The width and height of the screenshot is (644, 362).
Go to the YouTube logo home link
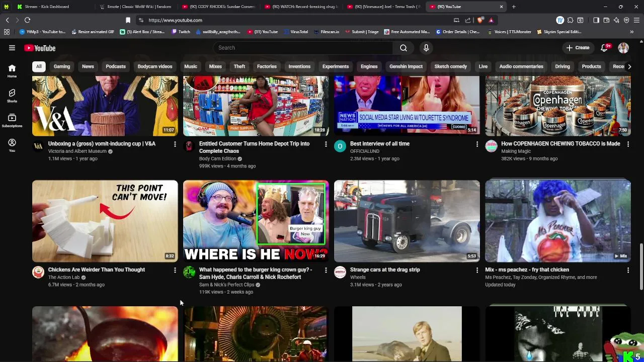point(40,48)
